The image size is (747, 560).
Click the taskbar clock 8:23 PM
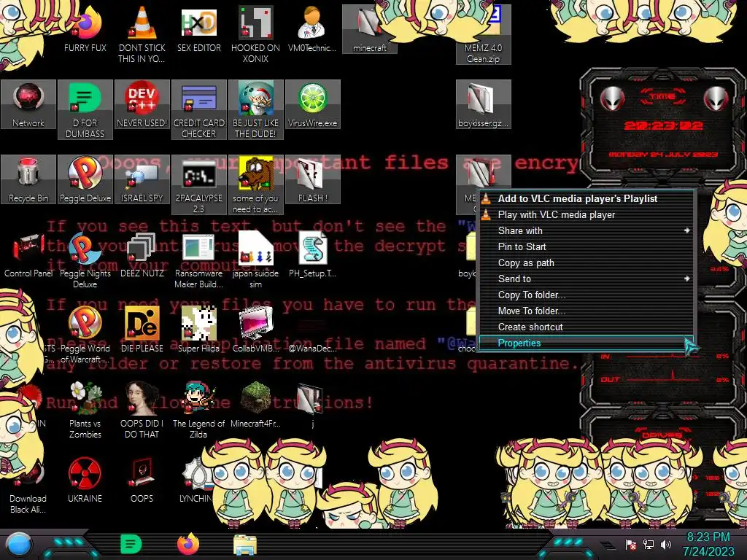(x=708, y=537)
